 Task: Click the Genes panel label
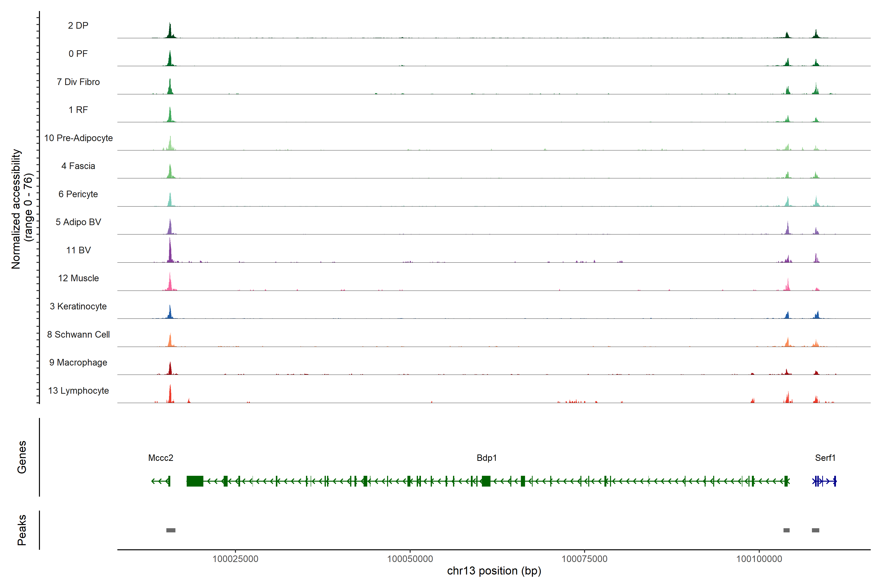pos(22,457)
